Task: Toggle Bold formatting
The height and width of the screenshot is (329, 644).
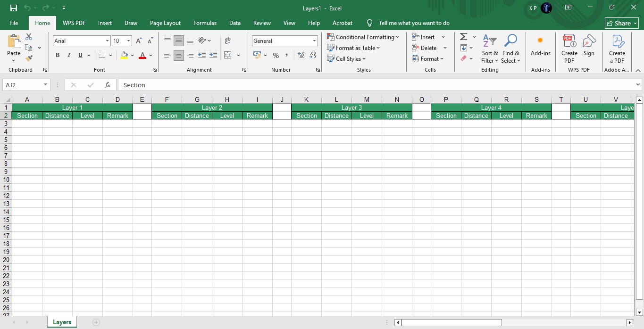Action: tap(58, 55)
